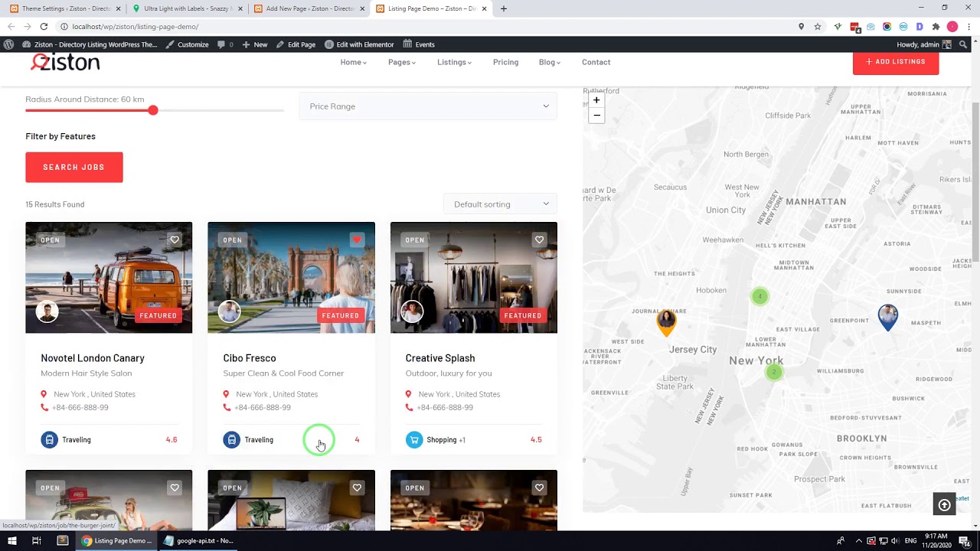
Task: Favorite Novotel London Canary with the heart
Action: tap(175, 240)
